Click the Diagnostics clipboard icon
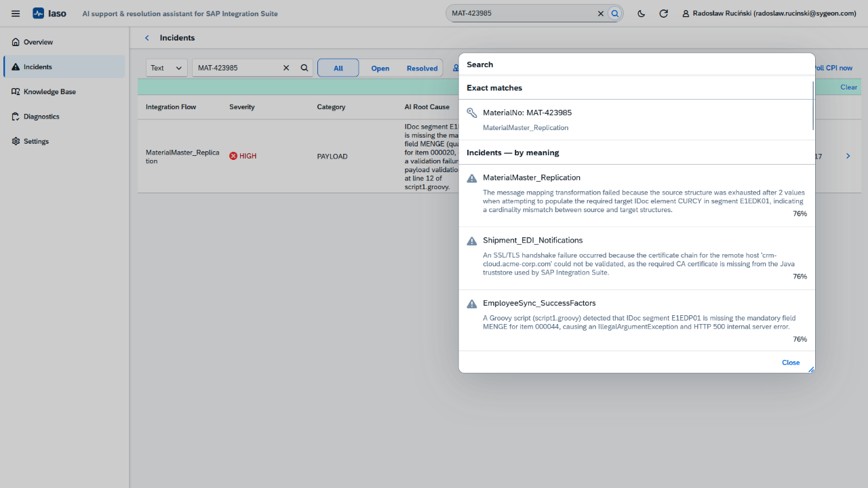This screenshot has height=488, width=868. 16,117
